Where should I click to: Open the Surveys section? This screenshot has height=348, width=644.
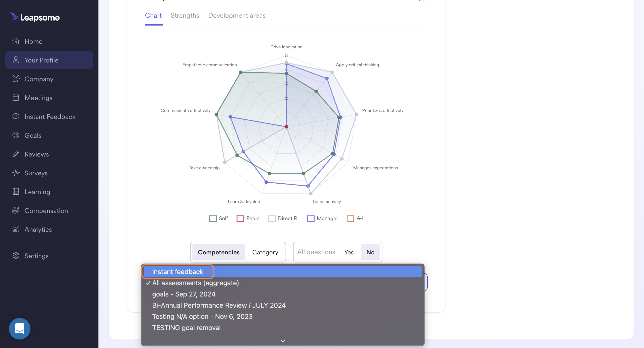tap(49, 173)
